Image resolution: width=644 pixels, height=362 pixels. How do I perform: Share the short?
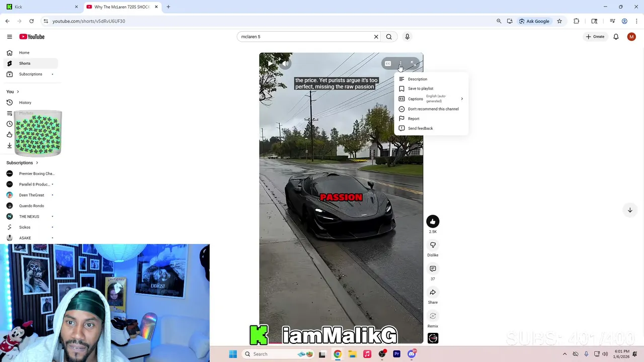point(433,292)
